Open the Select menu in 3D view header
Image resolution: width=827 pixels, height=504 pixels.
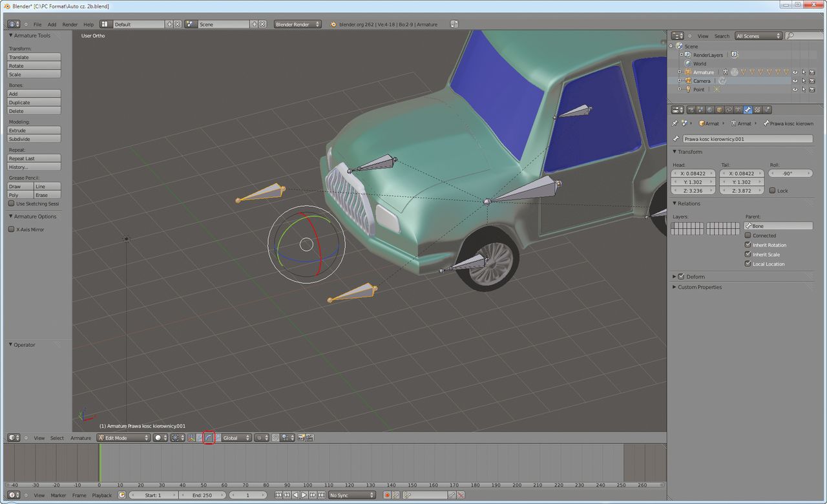coord(58,438)
